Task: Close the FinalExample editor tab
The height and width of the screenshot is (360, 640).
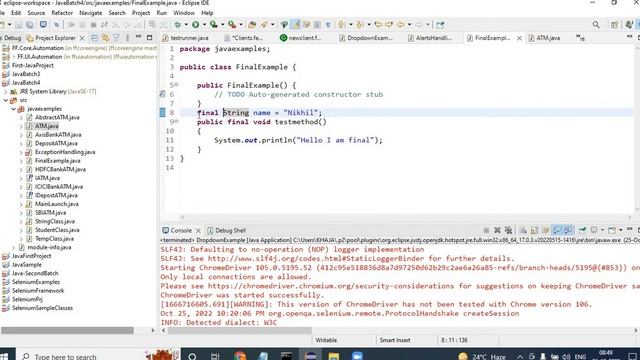Action: 519,38
